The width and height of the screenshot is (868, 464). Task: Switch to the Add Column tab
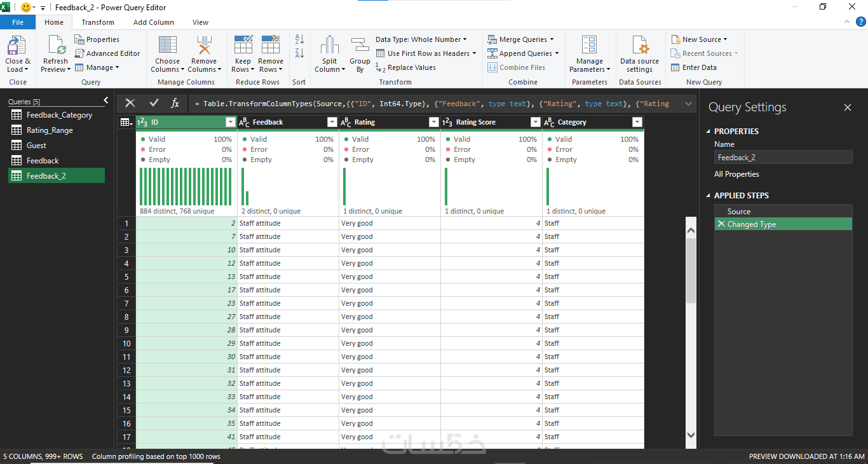pos(154,22)
